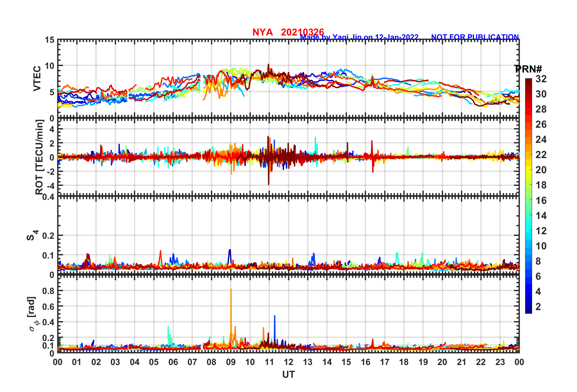The width and height of the screenshot is (577, 392).
Task: Click x-axis tick label 02
Action: click(x=96, y=362)
